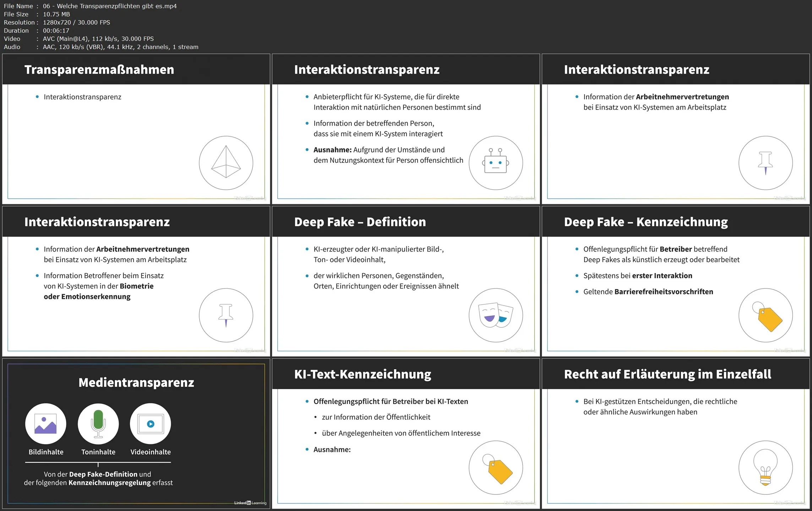This screenshot has width=812, height=511.
Task: Open the Transparenzmaßnahmen slide thumbnail
Action: click(x=136, y=129)
